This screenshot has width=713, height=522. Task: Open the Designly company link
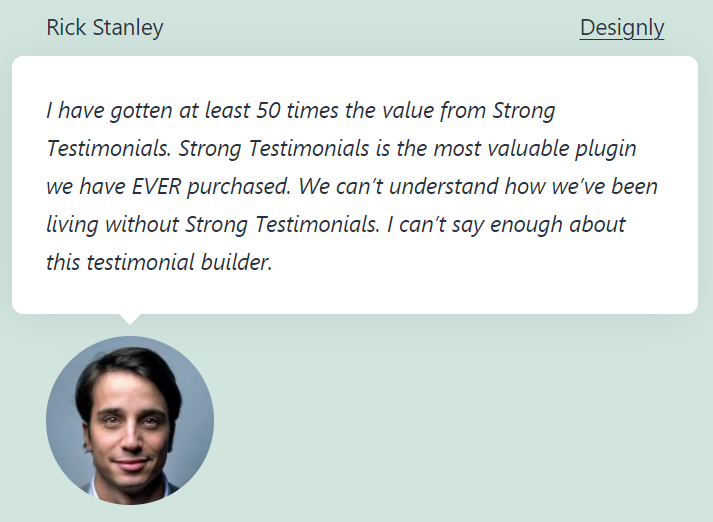[x=622, y=28]
